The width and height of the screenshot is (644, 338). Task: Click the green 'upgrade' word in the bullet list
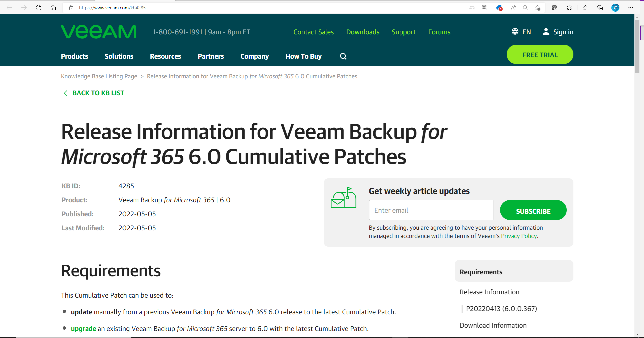click(84, 329)
